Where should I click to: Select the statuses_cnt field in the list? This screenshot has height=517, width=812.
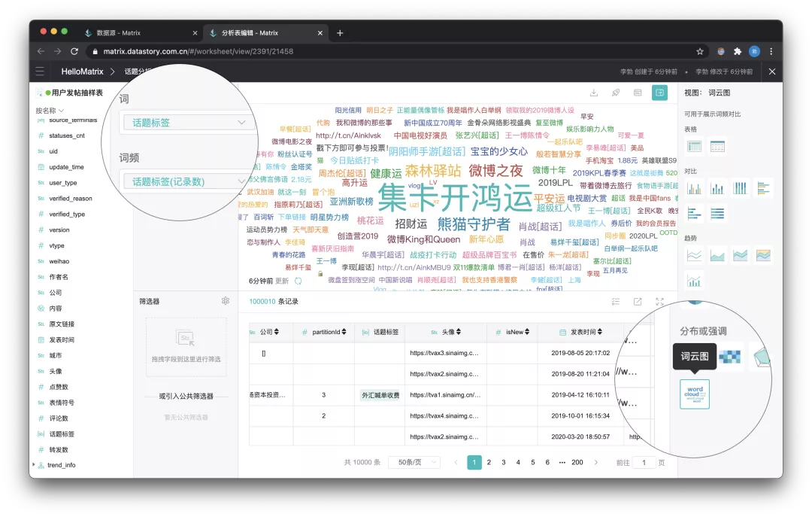tap(67, 135)
